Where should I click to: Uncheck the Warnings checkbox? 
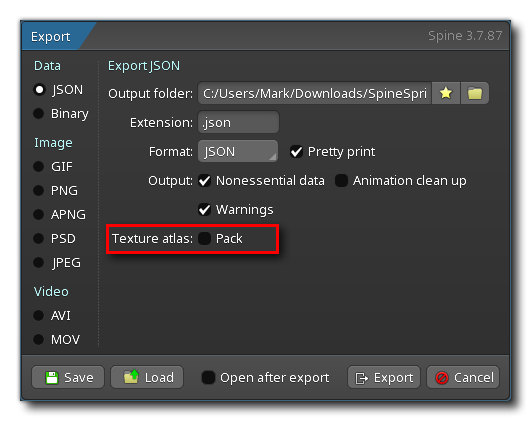[x=205, y=210]
